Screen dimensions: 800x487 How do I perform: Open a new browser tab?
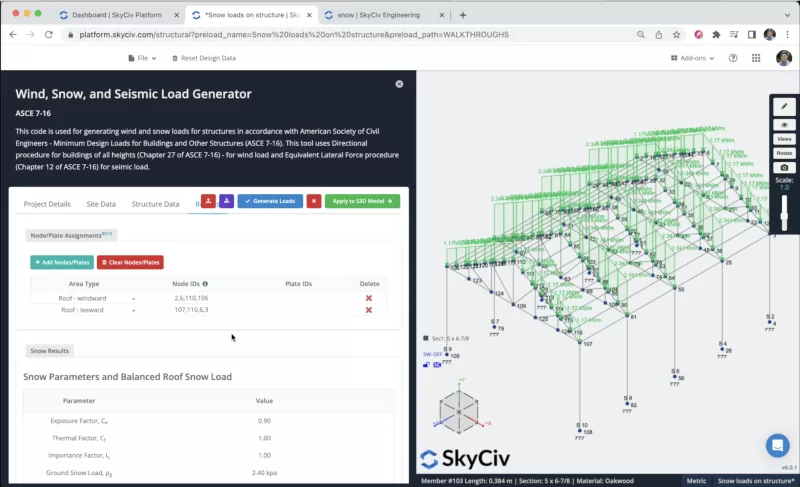pos(463,15)
